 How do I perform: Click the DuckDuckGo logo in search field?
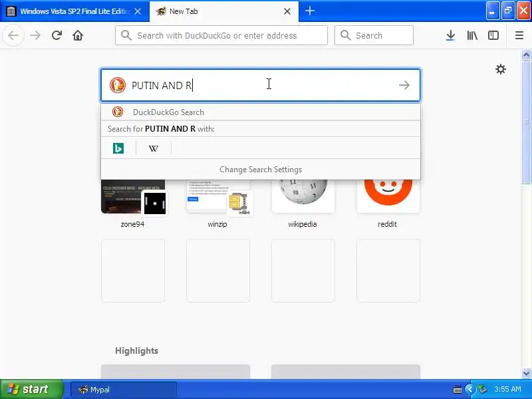[118, 85]
